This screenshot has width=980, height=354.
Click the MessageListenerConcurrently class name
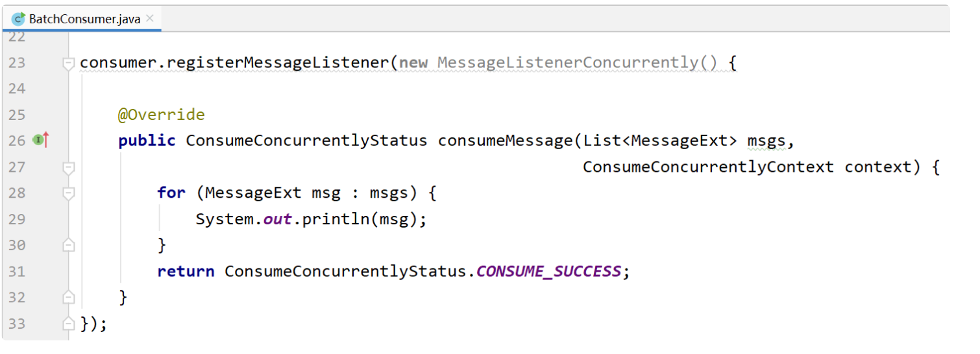pyautogui.click(x=568, y=63)
